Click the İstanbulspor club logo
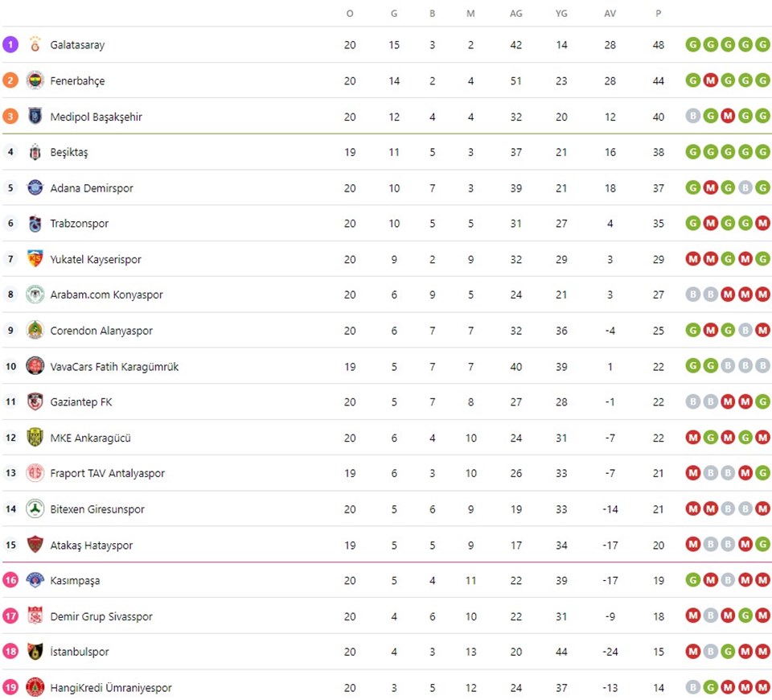Image resolution: width=772 pixels, height=700 pixels. 35,651
